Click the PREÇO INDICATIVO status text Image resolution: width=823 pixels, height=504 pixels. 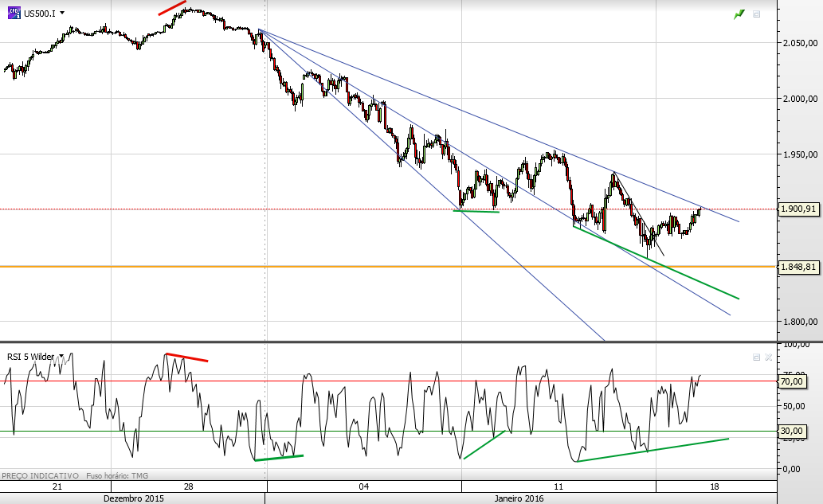tap(41, 475)
